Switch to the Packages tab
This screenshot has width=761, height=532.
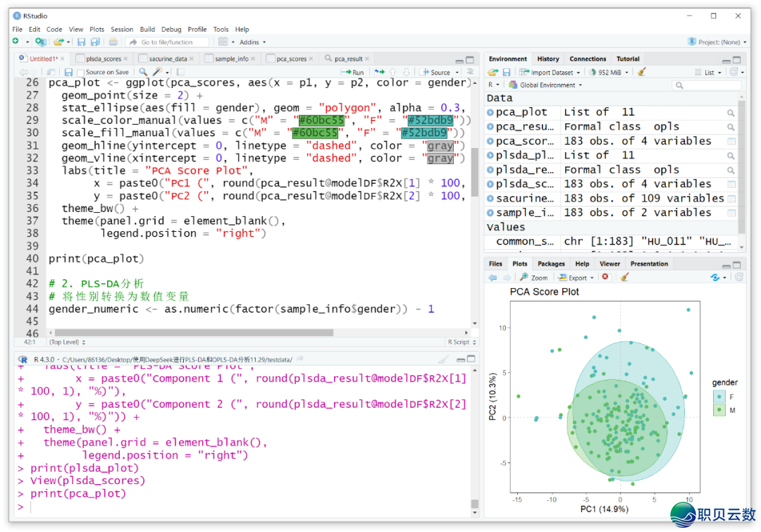(551, 264)
